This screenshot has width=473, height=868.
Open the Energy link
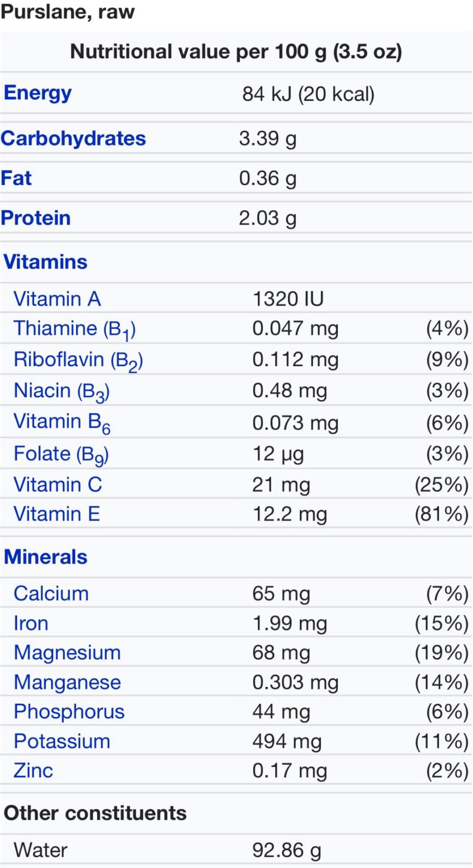tap(38, 93)
